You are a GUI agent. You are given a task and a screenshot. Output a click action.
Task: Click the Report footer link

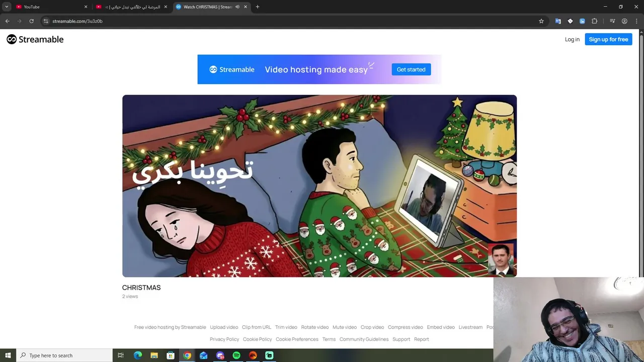pyautogui.click(x=422, y=339)
